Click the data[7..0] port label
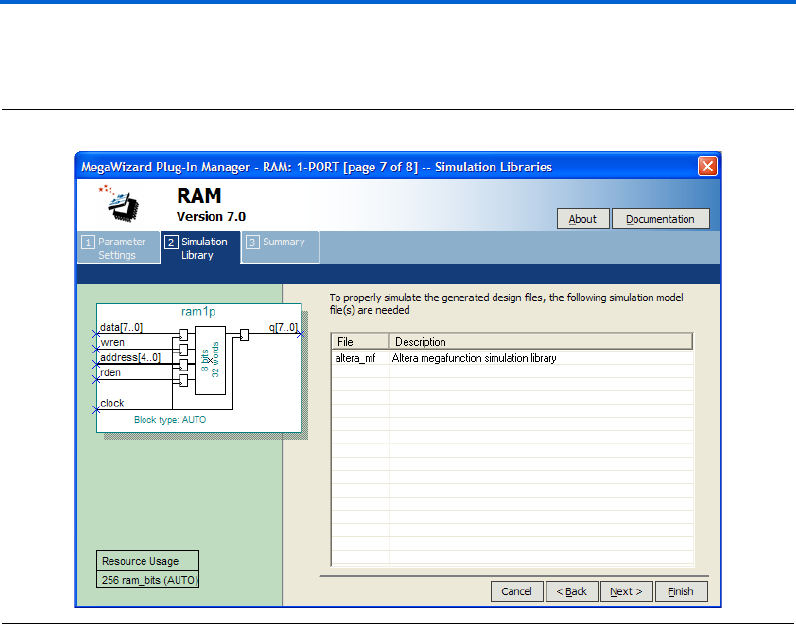The width and height of the screenshot is (796, 624). click(x=121, y=327)
